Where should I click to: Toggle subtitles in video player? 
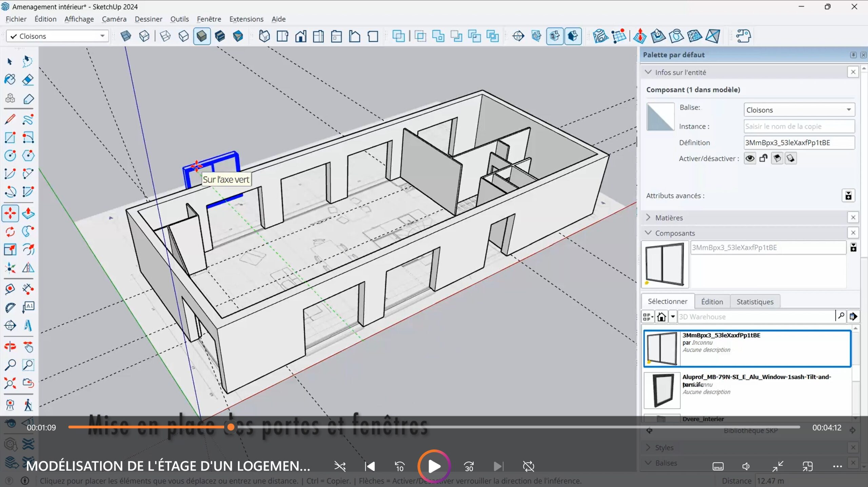[718, 466]
